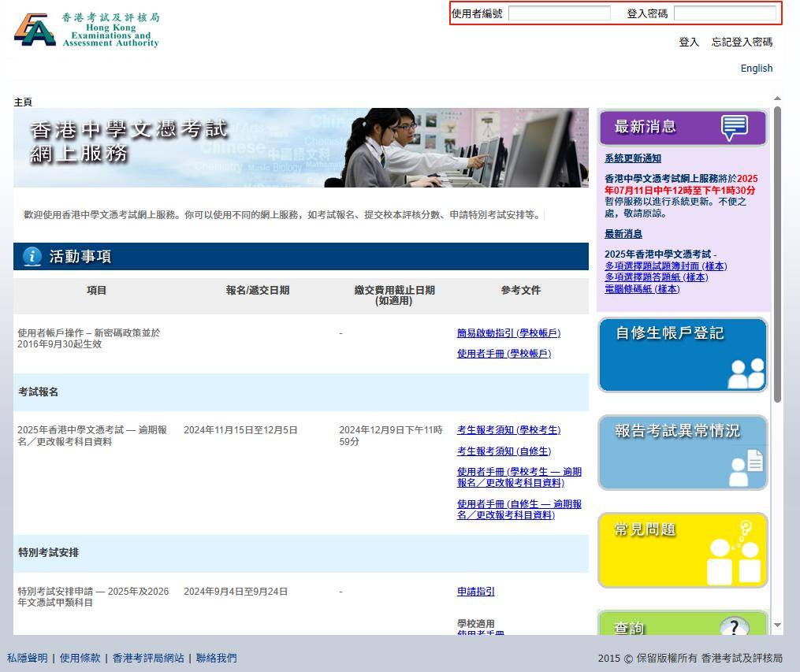This screenshot has height=672, width=800.
Task: Click the 學校適用 text in reference column
Action: coord(475,624)
